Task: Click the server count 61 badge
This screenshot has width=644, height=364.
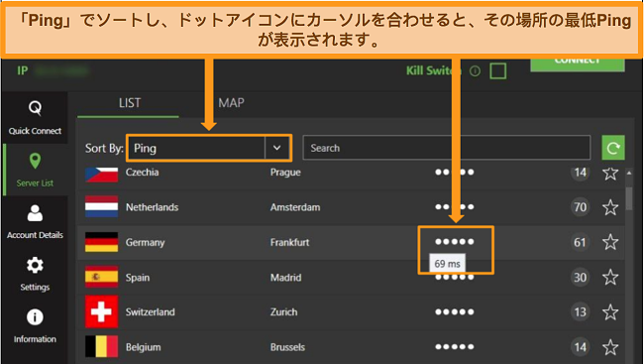Action: [580, 242]
